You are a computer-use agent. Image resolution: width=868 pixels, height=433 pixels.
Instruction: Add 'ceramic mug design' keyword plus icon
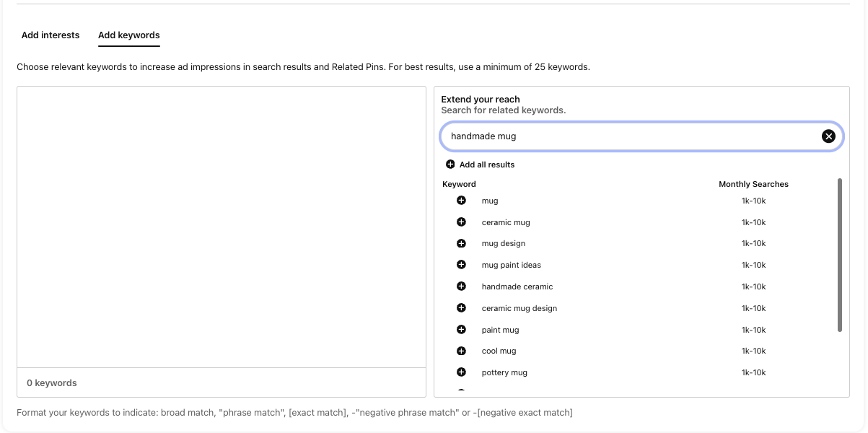point(462,308)
